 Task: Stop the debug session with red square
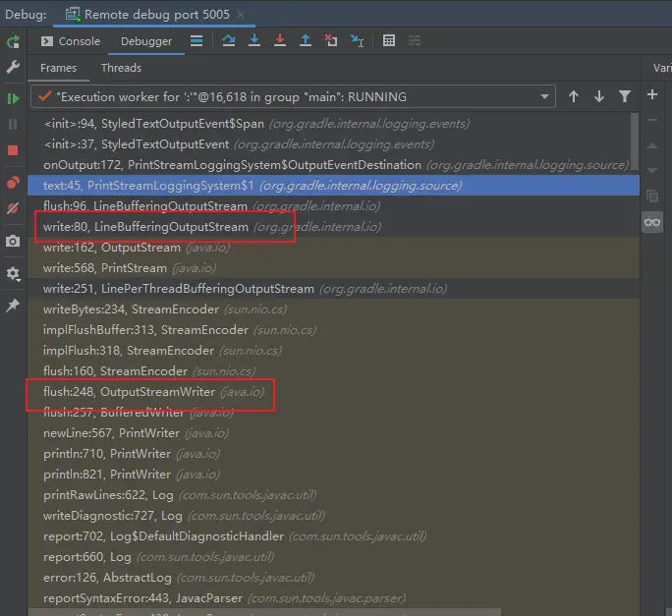click(13, 150)
